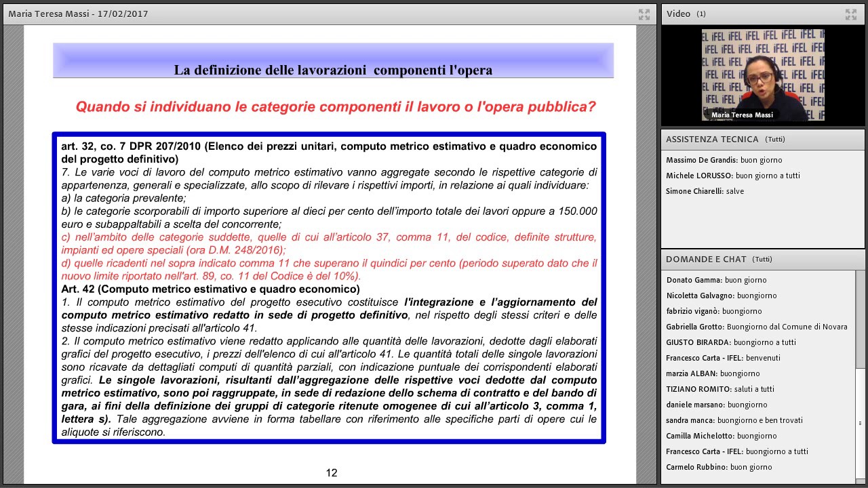Click the red paragraph c) on the slide
The height and width of the screenshot is (488, 868).
coord(329,243)
